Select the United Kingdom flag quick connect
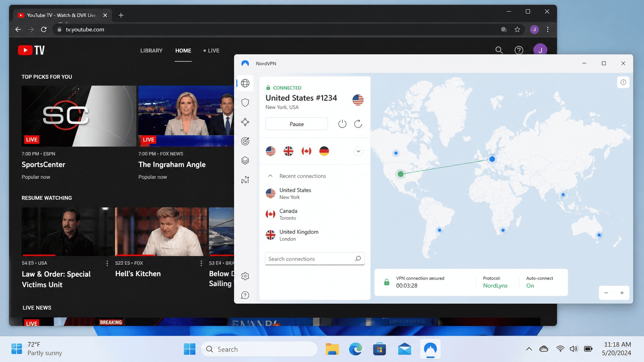 click(x=288, y=151)
